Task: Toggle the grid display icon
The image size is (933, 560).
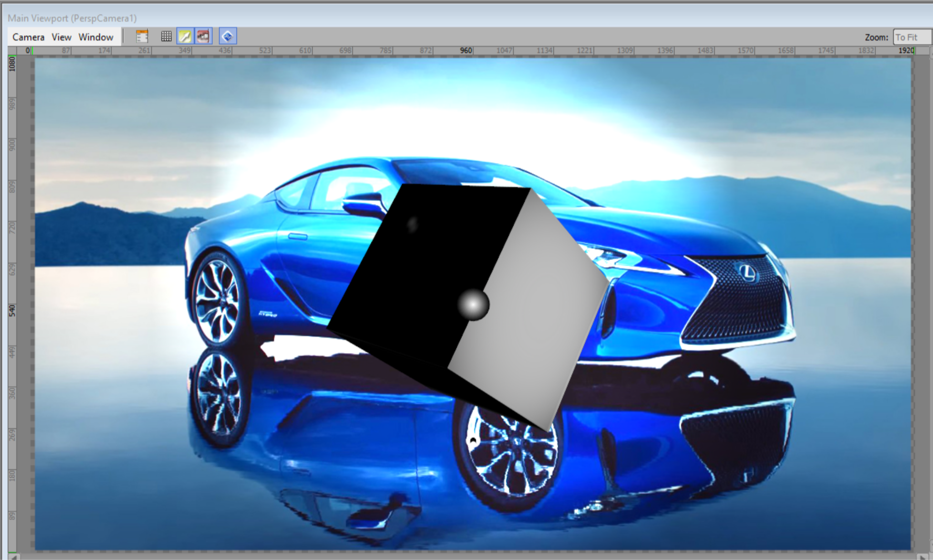Action: [x=166, y=36]
